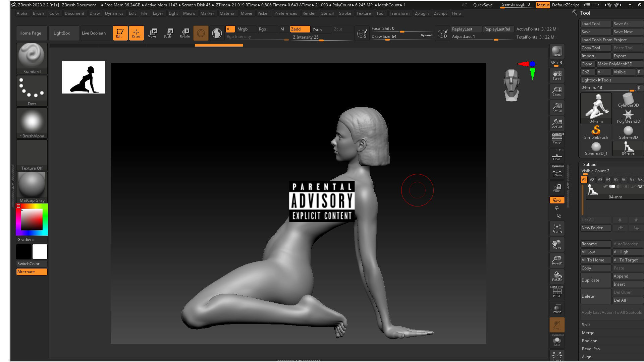This screenshot has width=644, height=362.
Task: Select the Cylinder3D tool
Action: [628, 100]
